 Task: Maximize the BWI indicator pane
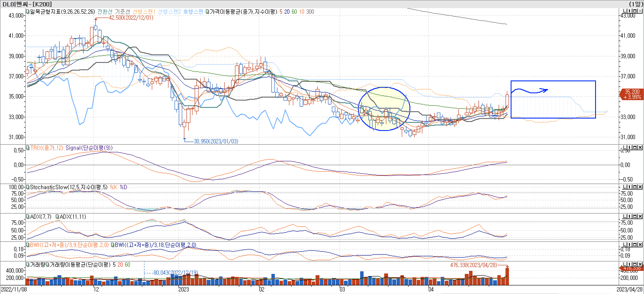point(635,244)
